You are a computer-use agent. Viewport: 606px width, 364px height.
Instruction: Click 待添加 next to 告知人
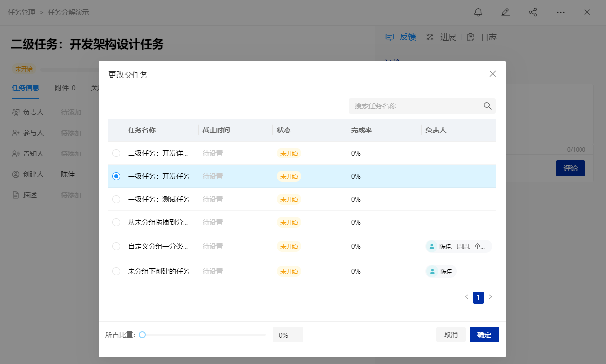71,154
